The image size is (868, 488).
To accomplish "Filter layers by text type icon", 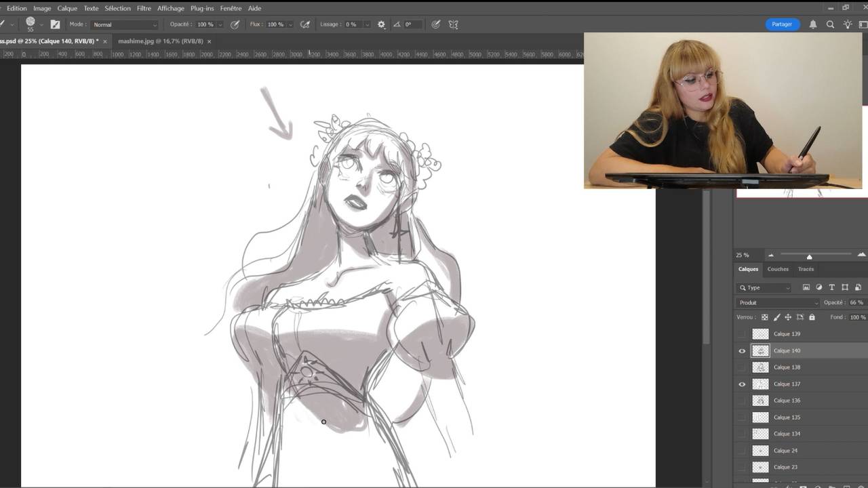I will coord(832,287).
